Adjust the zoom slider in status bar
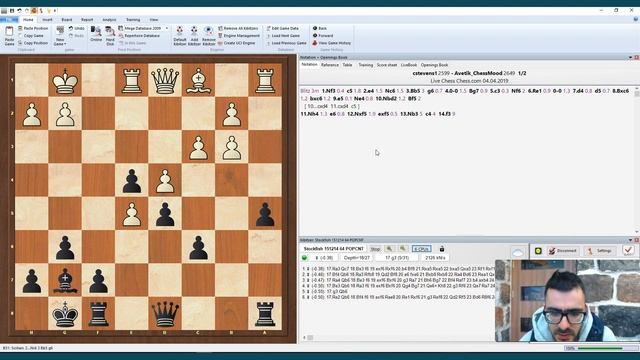The image size is (640, 360). [600, 348]
